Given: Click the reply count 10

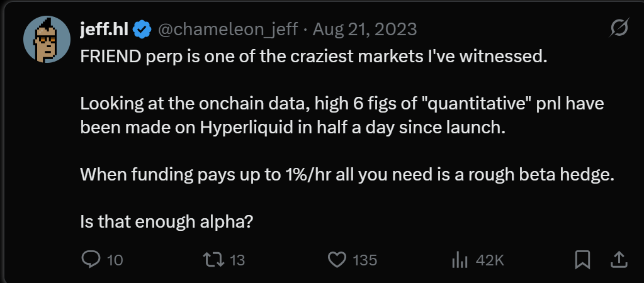Looking at the screenshot, I should click(115, 260).
